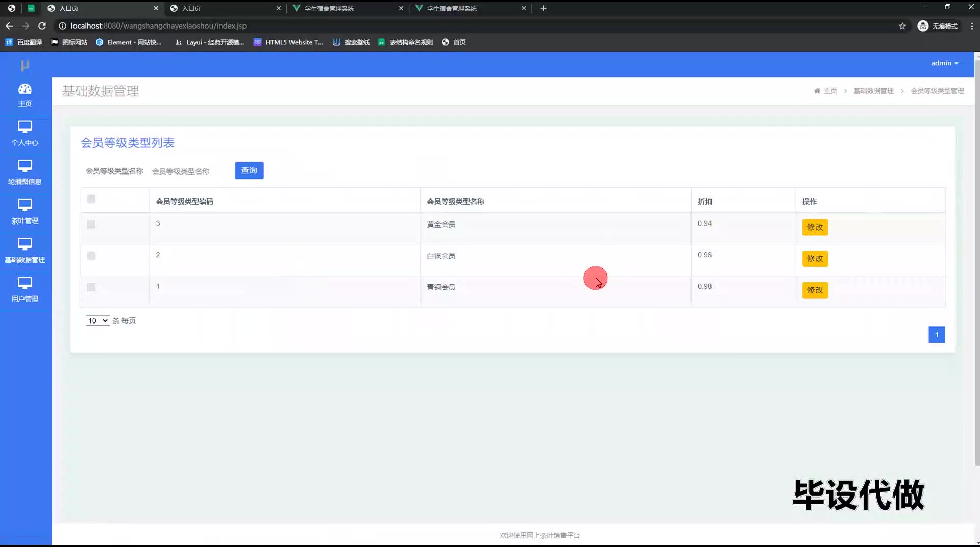Viewport: 980px width, 547px height.
Task: Toggle the select-all checkbox in table header
Action: click(91, 199)
